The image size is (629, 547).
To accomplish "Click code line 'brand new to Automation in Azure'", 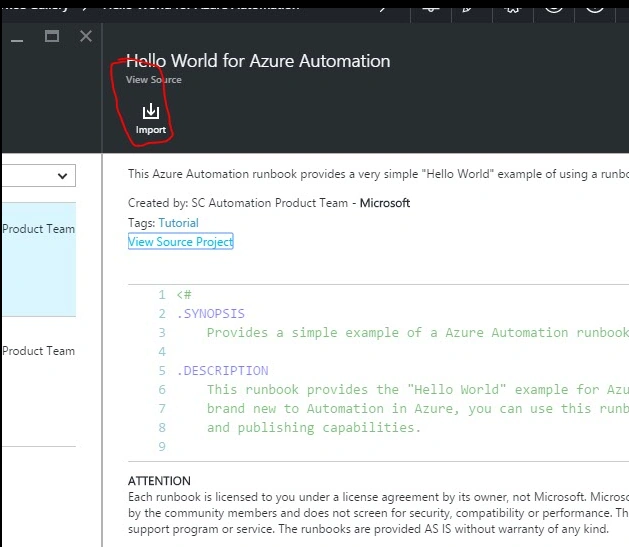I will (x=418, y=409).
